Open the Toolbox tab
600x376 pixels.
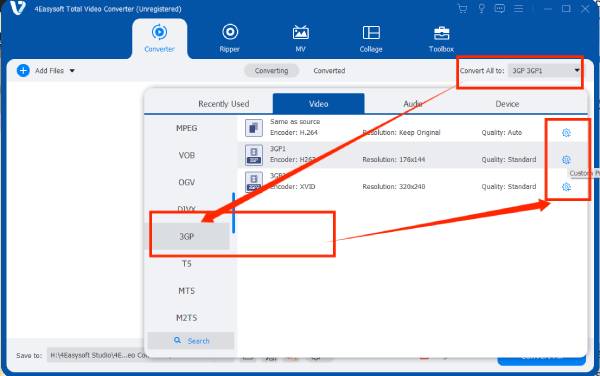pyautogui.click(x=441, y=39)
